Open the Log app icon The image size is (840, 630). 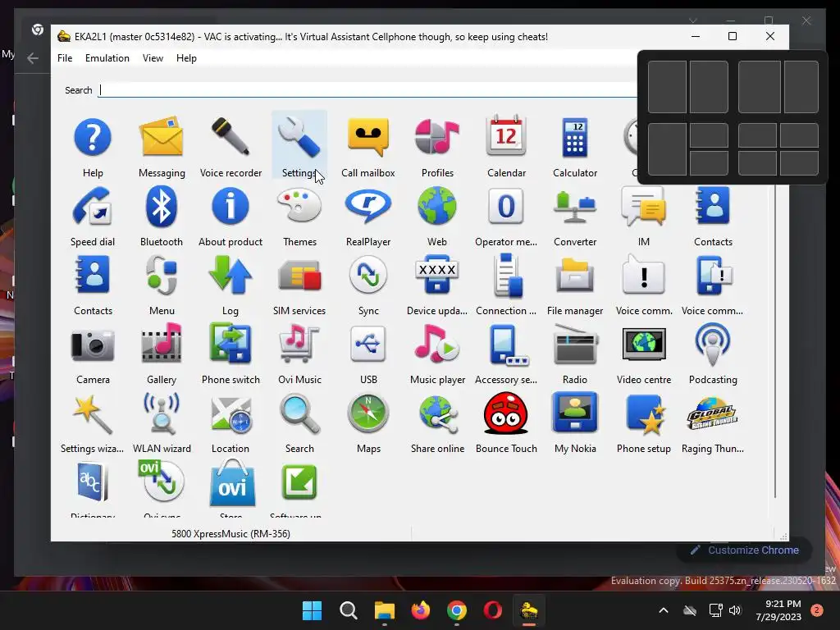tap(231, 276)
